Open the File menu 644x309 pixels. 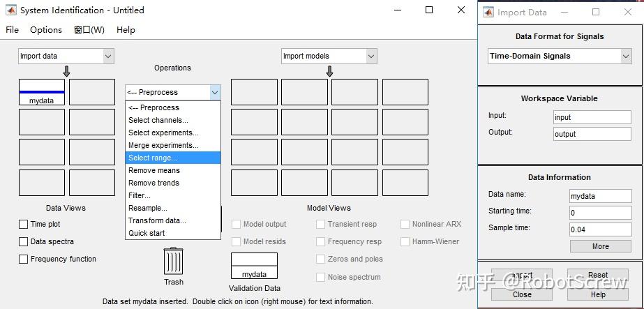(x=13, y=29)
